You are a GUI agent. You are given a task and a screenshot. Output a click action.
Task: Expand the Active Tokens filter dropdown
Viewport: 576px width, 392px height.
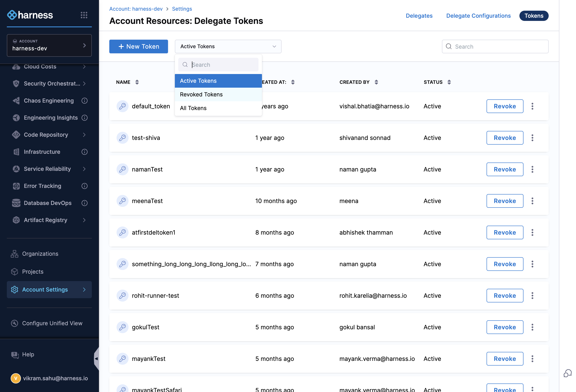pos(228,46)
